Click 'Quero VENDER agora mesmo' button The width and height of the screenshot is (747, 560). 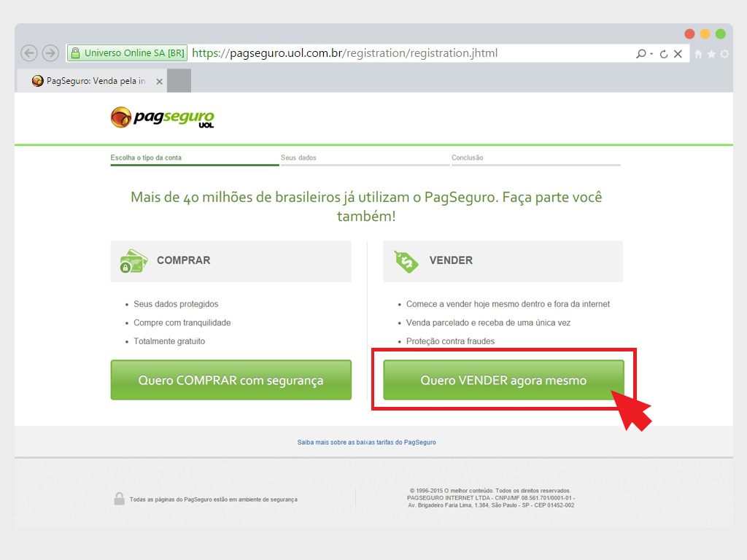tap(503, 380)
